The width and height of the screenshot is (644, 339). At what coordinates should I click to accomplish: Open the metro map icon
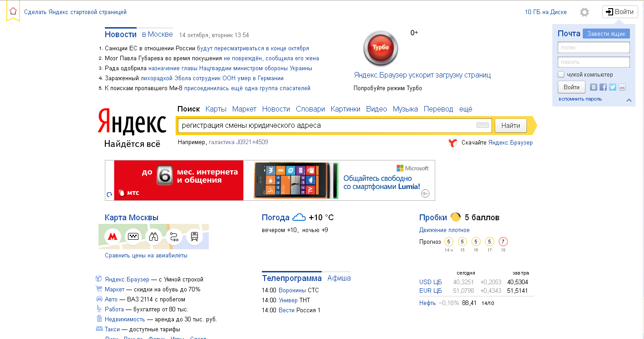[113, 236]
